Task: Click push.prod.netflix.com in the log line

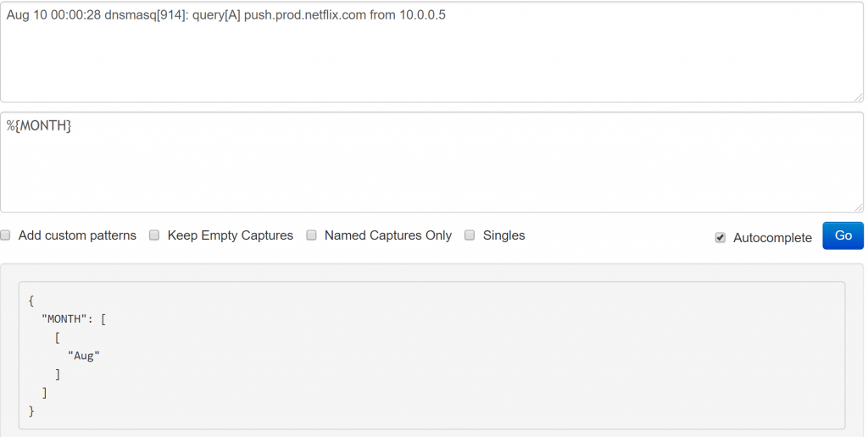Action: 305,15
